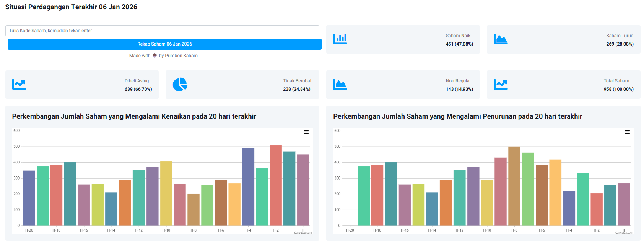Click the CanvasJS.com link in Kenaikan chart
This screenshot has height=245, width=644.
(303, 232)
